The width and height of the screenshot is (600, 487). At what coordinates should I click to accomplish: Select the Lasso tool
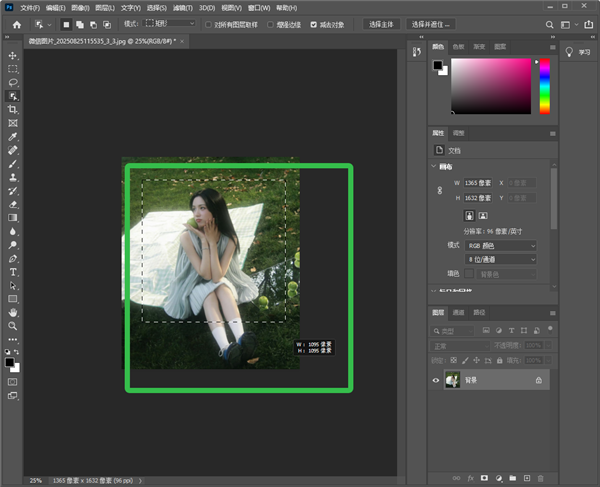13,82
